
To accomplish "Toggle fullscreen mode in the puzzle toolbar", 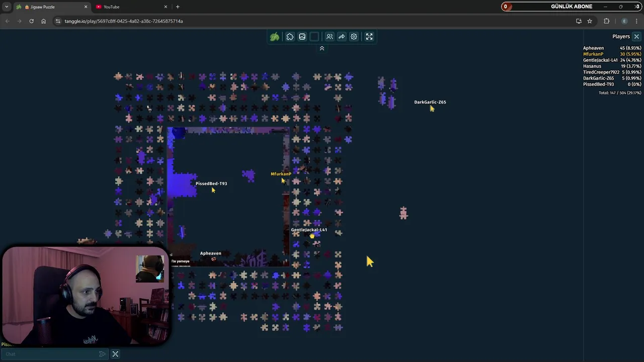I will point(369,37).
